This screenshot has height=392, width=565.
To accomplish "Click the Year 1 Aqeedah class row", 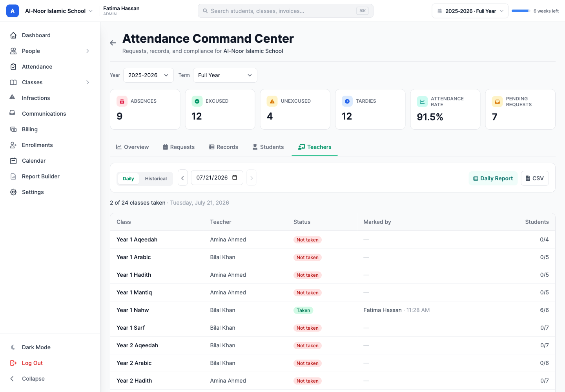I will click(333, 240).
